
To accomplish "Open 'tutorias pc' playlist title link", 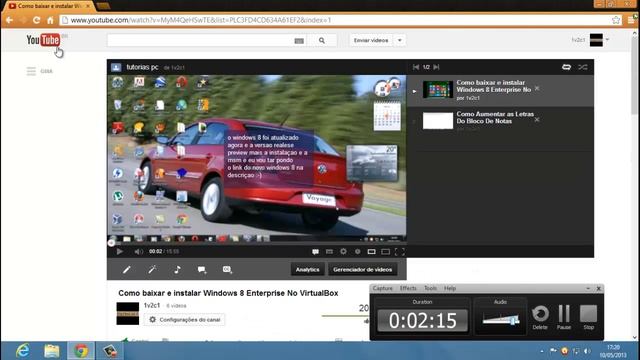I will (x=142, y=67).
